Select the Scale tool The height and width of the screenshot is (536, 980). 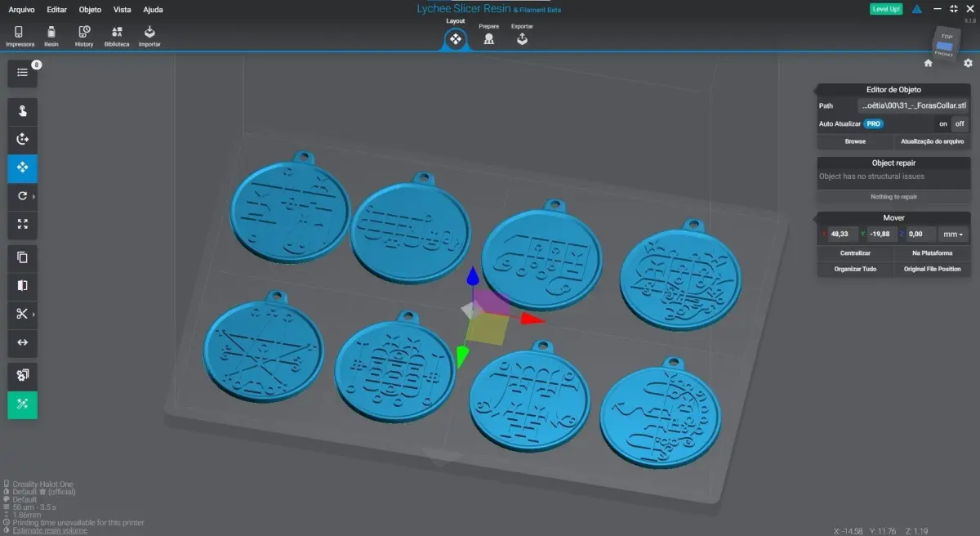(x=22, y=224)
